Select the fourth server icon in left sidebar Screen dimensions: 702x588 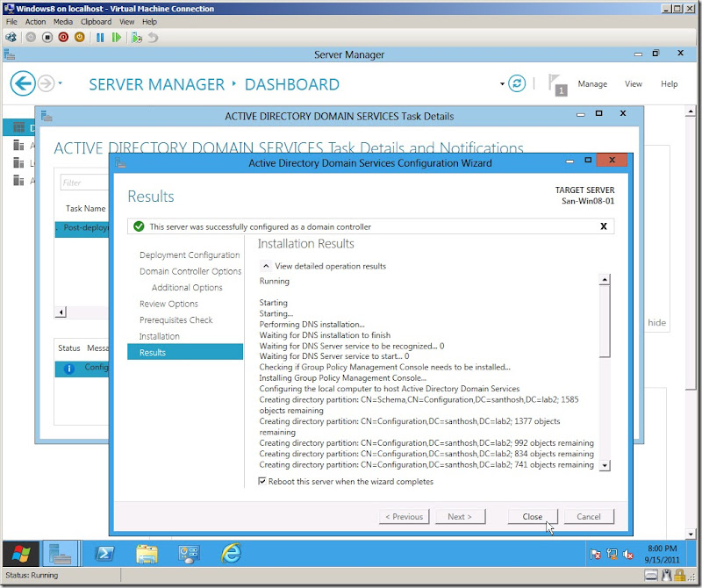tap(18, 180)
